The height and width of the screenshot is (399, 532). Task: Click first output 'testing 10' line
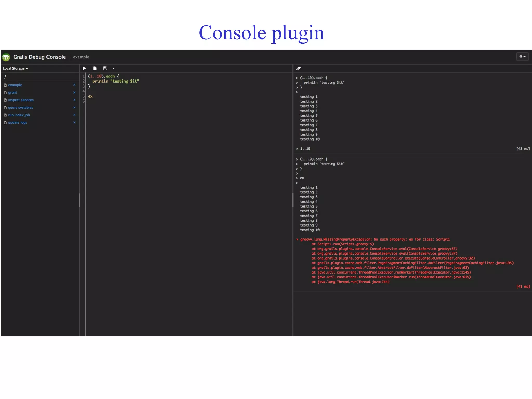(x=310, y=139)
